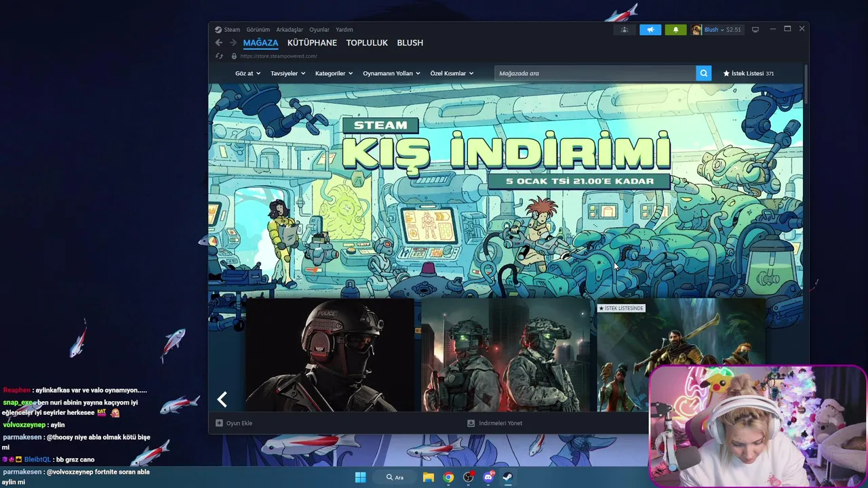Open the Oyunlar menu
The image size is (868, 488).
point(319,30)
